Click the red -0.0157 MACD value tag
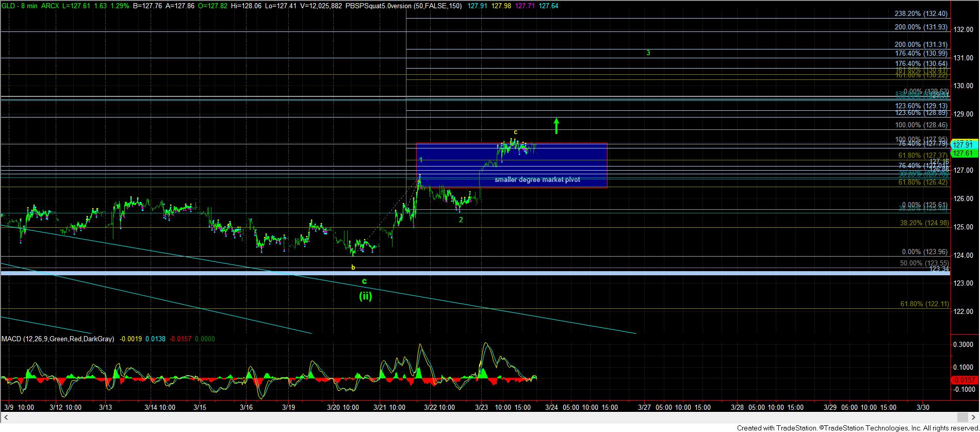 coord(962,380)
